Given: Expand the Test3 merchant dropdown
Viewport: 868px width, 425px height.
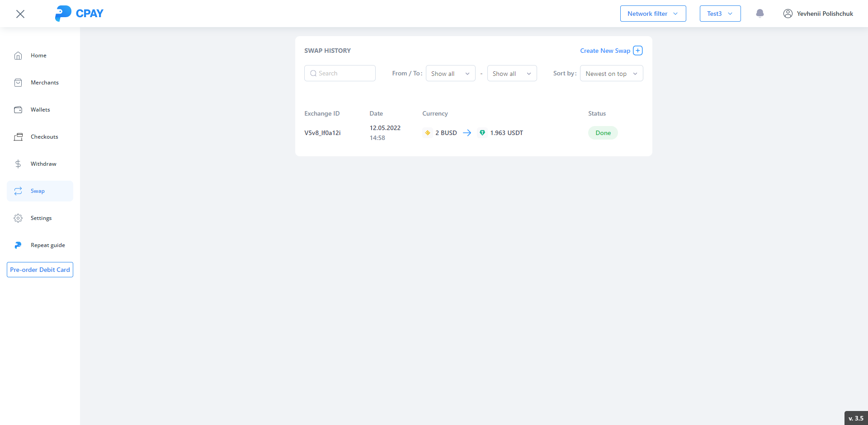Looking at the screenshot, I should (720, 14).
